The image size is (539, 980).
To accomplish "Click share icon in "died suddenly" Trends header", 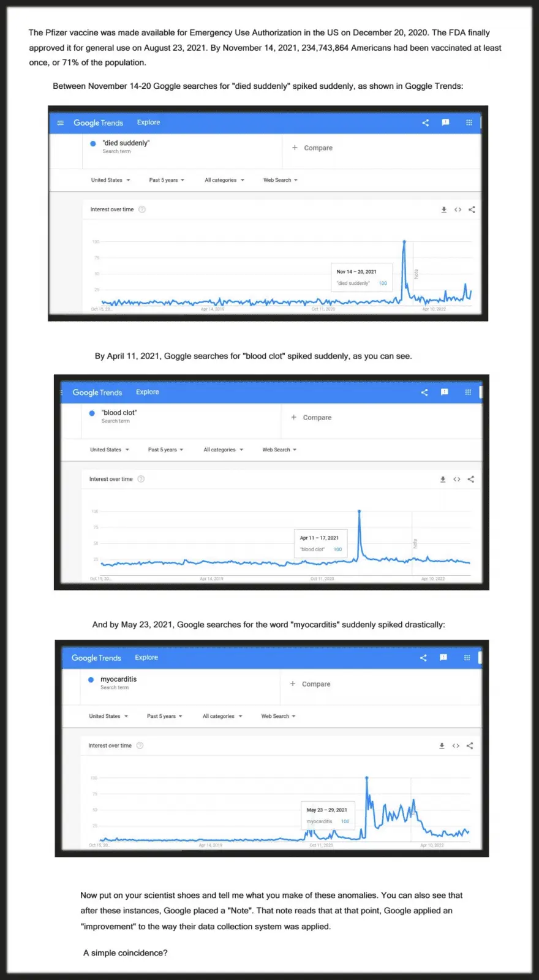I will coord(425,123).
